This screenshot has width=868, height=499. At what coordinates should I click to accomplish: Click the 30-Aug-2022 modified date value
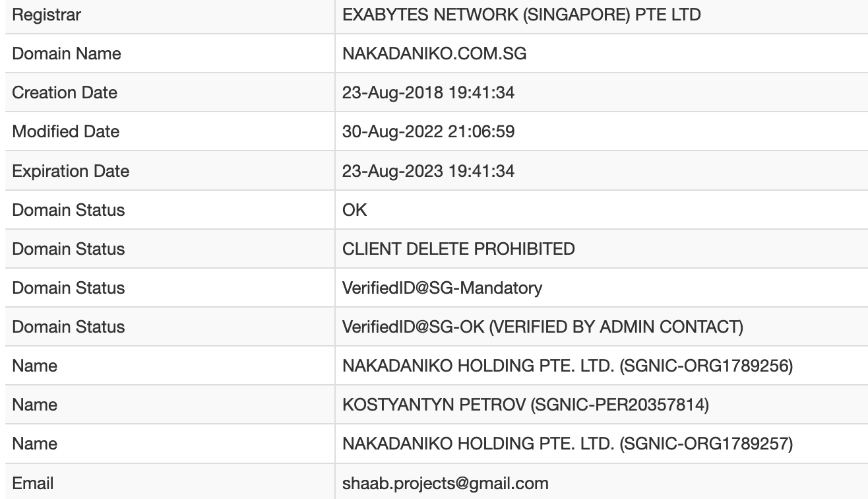point(428,131)
